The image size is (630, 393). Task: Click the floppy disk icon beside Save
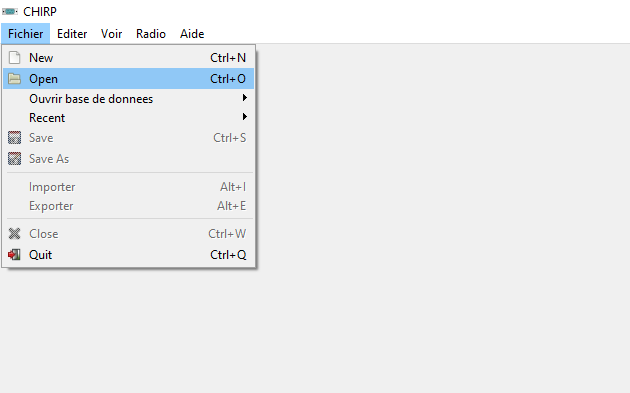14,137
